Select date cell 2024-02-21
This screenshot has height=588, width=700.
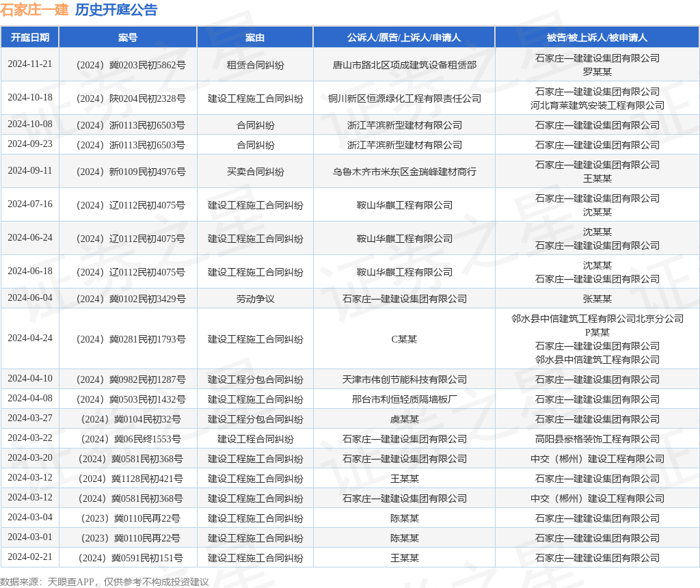point(30,557)
